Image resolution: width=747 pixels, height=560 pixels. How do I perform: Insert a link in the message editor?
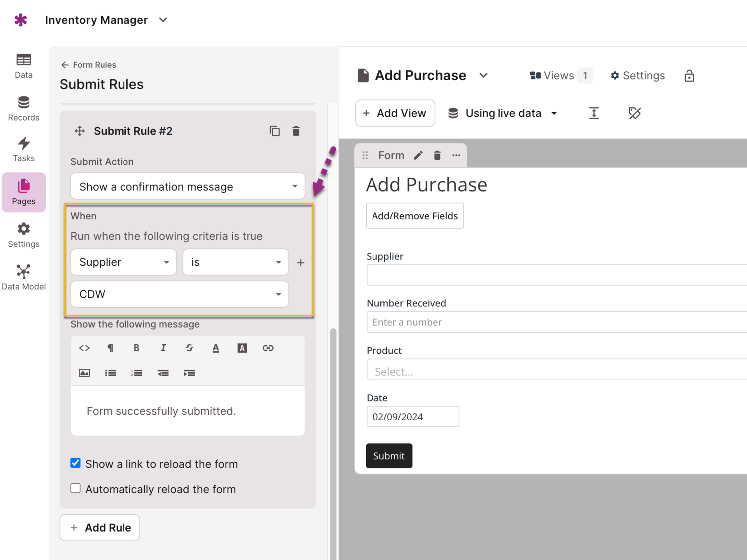click(x=268, y=348)
